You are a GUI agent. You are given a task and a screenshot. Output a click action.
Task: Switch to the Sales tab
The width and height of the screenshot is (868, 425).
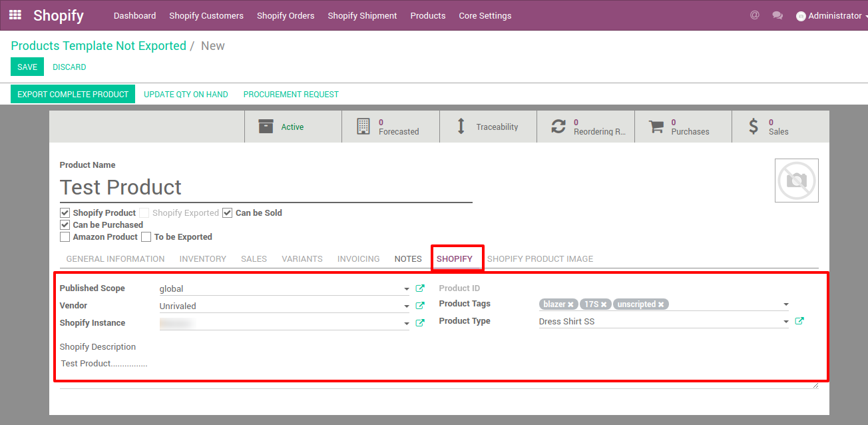pyautogui.click(x=254, y=258)
